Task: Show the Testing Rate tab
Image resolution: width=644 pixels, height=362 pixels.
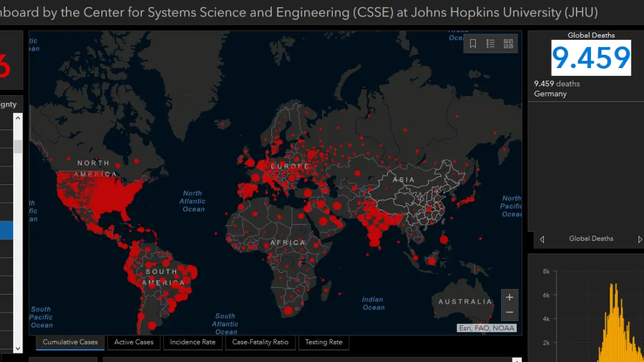Action: point(323,342)
